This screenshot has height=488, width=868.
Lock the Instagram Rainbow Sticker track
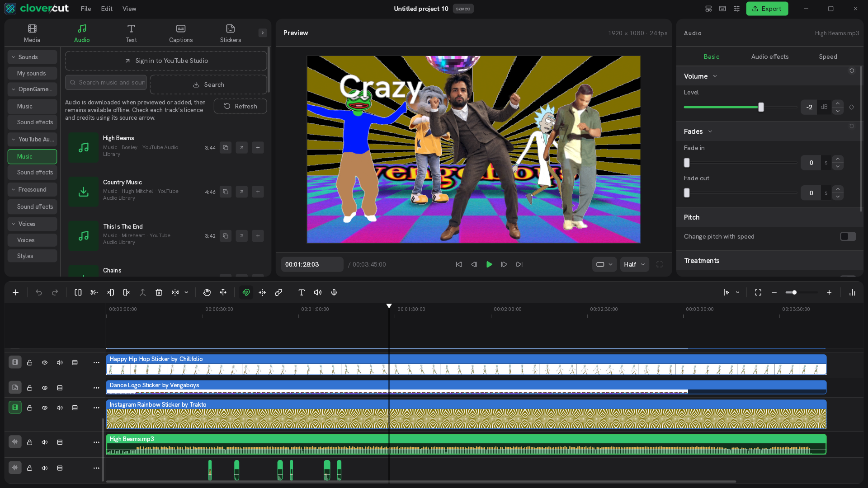pos(30,408)
